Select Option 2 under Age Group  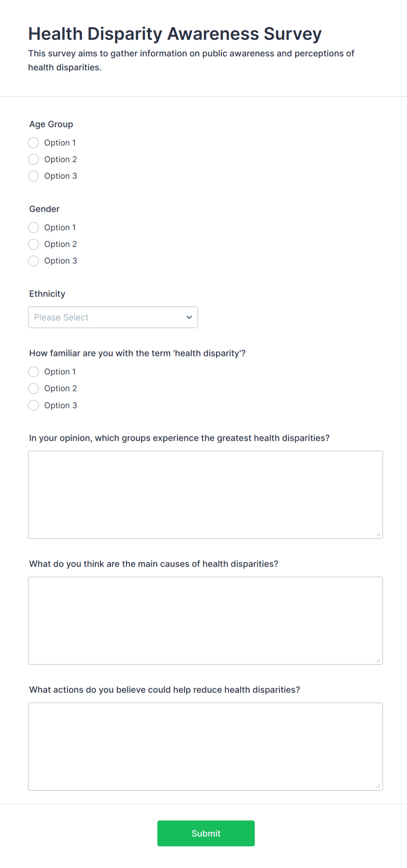(x=33, y=159)
